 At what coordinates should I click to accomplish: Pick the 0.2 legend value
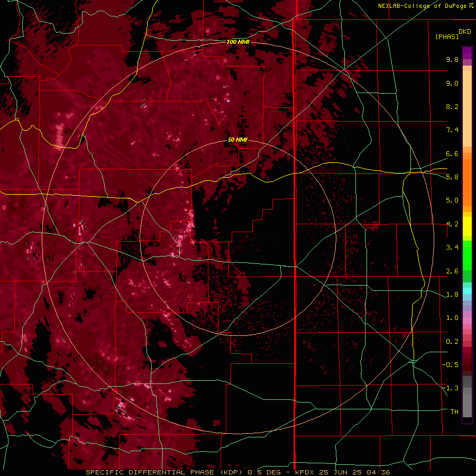[452, 342]
